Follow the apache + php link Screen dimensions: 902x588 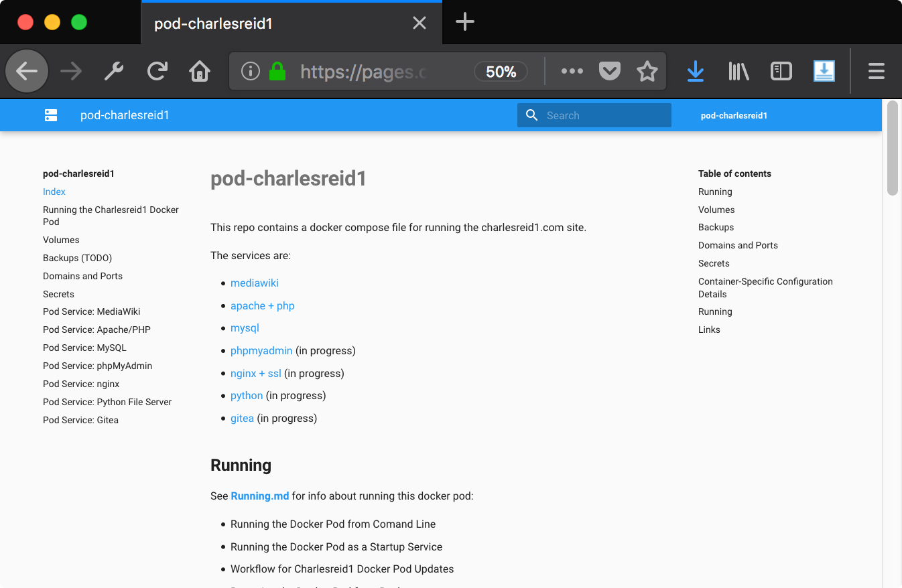point(263,305)
